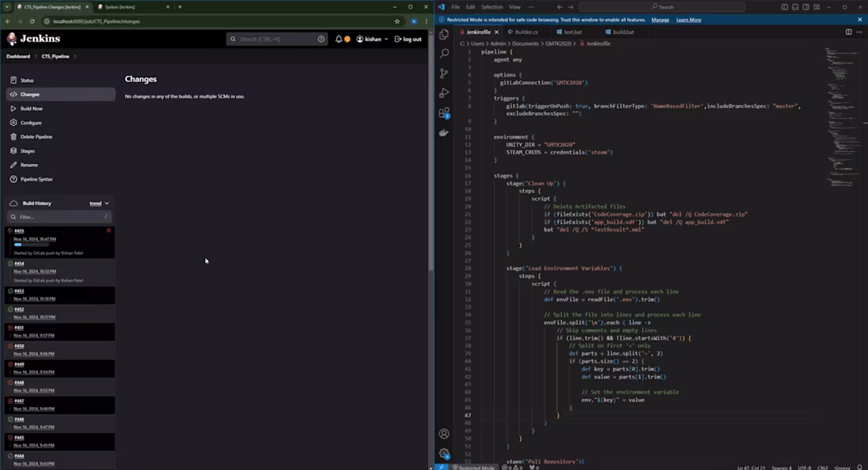
Task: Open VS Code Extensions view
Action: pos(444,113)
